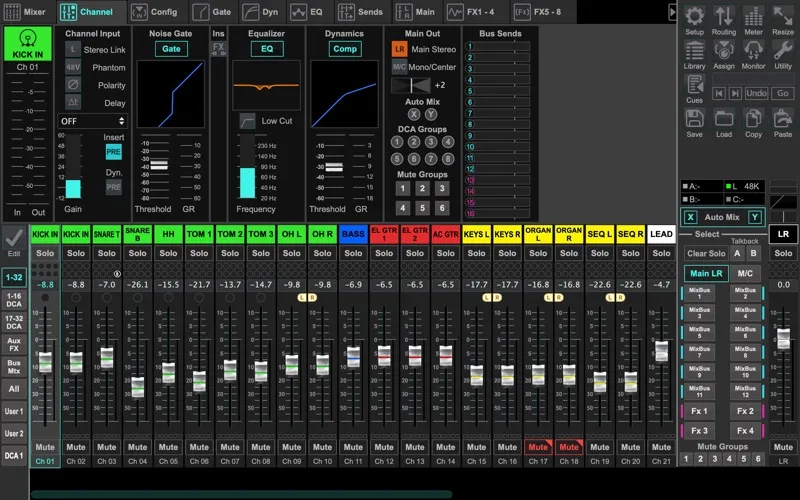
Task: Select the Aux FX layer button
Action: coord(14,344)
